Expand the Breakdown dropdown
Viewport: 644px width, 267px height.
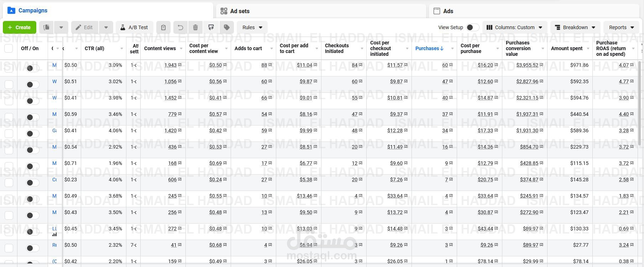click(575, 27)
